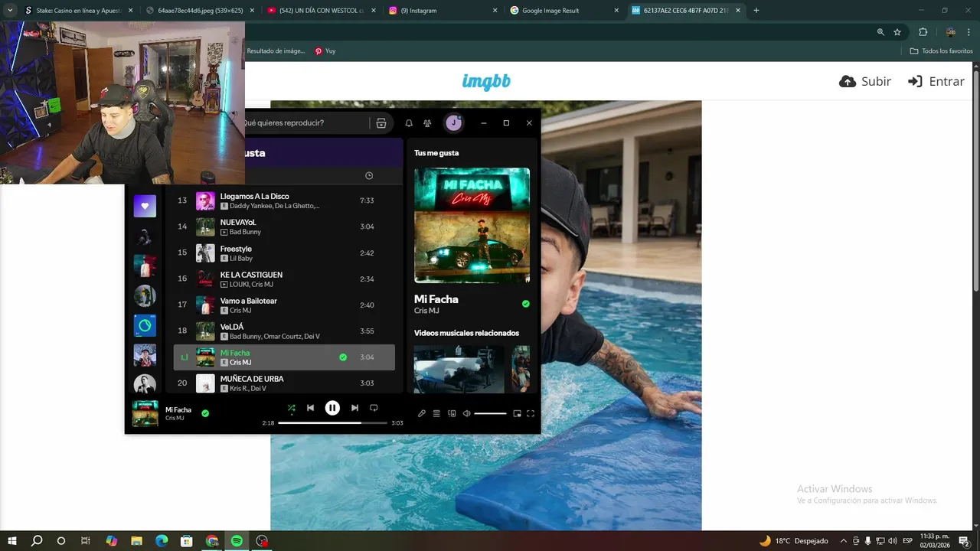
Task: Switch to Stake Casino browser tab
Action: [78, 11]
